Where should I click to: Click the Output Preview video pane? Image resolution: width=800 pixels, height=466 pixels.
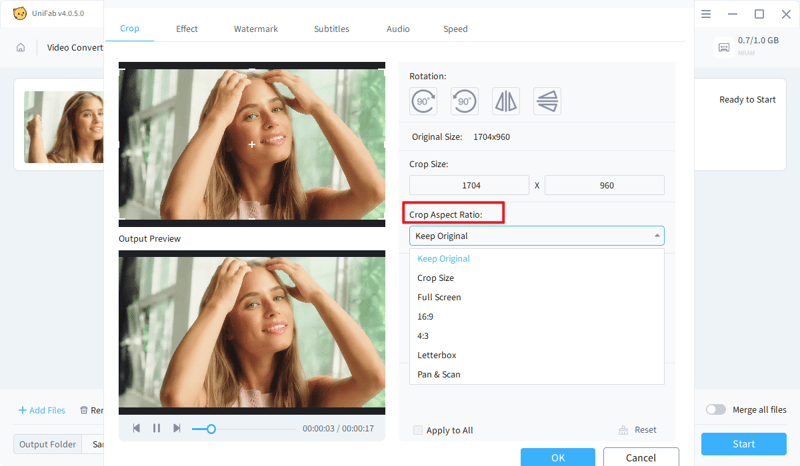coord(252,332)
